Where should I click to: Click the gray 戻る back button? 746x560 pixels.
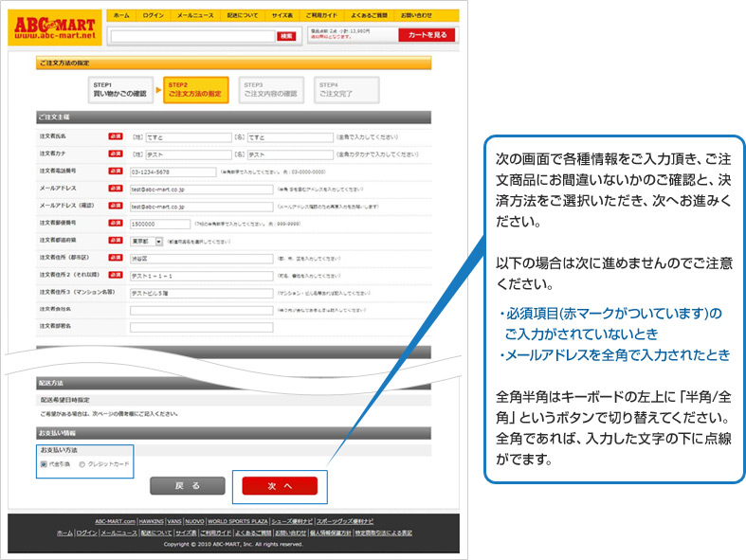[x=188, y=486]
